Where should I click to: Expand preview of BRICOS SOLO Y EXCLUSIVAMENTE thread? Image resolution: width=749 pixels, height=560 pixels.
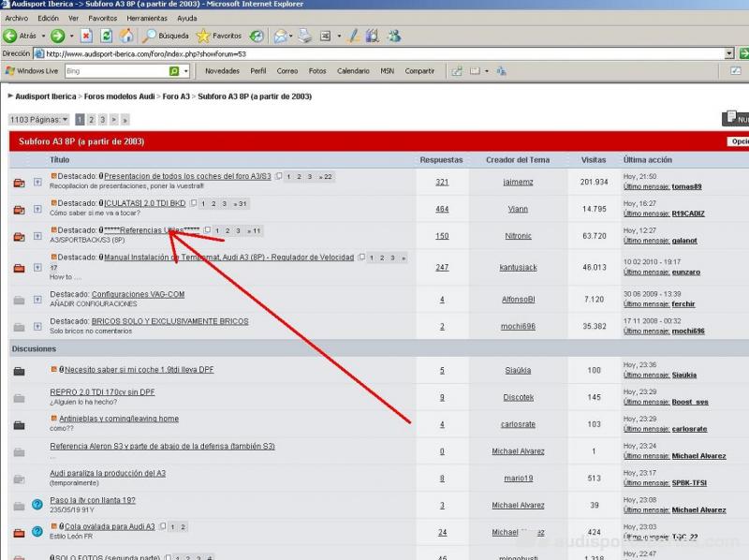pos(37,326)
